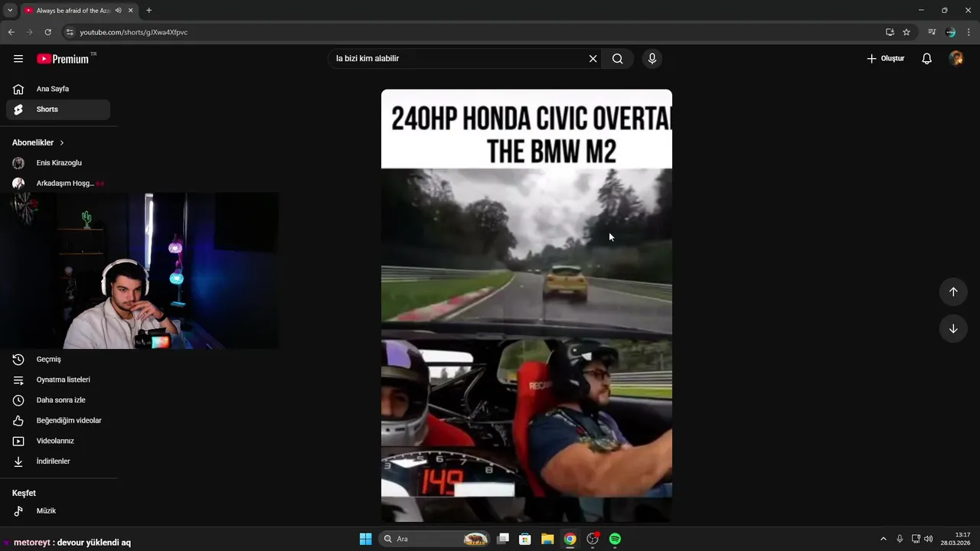Image resolution: width=980 pixels, height=551 pixels.
Task: Show hidden system tray icons
Action: (x=884, y=539)
